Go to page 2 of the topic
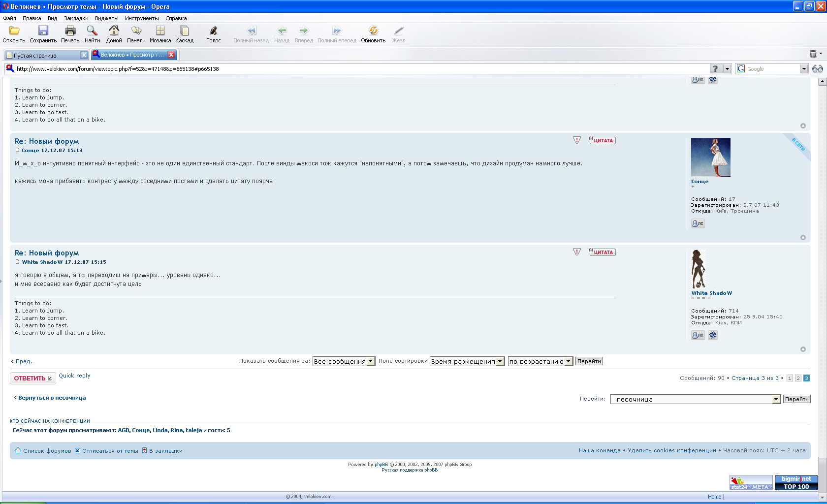The width and height of the screenshot is (827, 504). pos(798,378)
